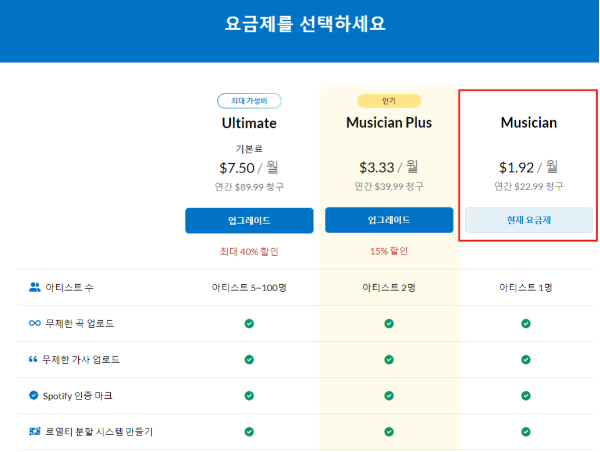Click the Musician Plus upgrade button
This screenshot has width=600, height=452.
pos(389,220)
